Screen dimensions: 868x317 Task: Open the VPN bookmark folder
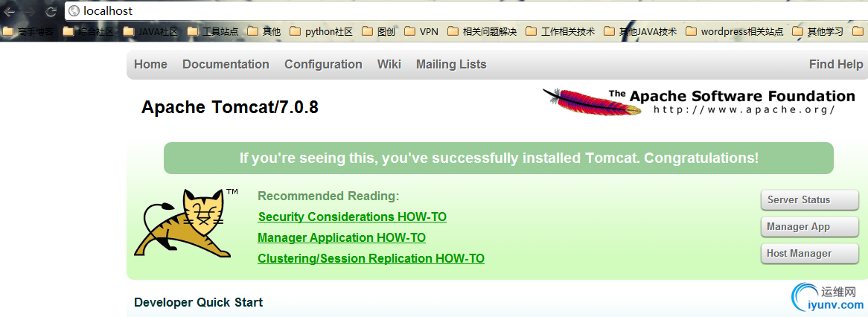point(421,31)
